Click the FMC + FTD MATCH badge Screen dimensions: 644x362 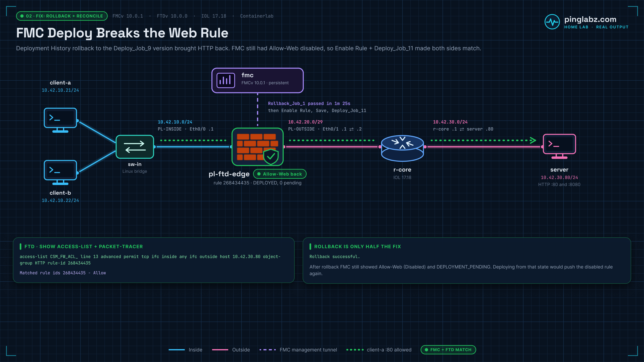pos(448,350)
